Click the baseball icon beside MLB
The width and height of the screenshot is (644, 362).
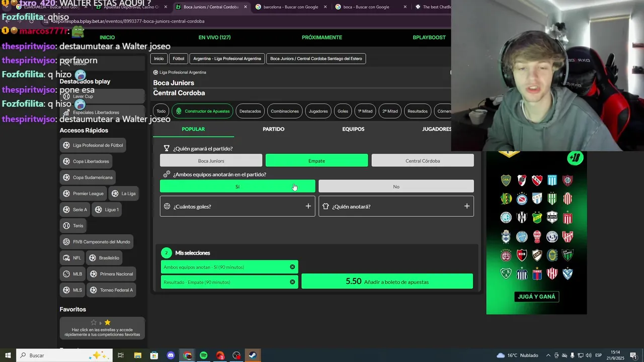(x=66, y=274)
